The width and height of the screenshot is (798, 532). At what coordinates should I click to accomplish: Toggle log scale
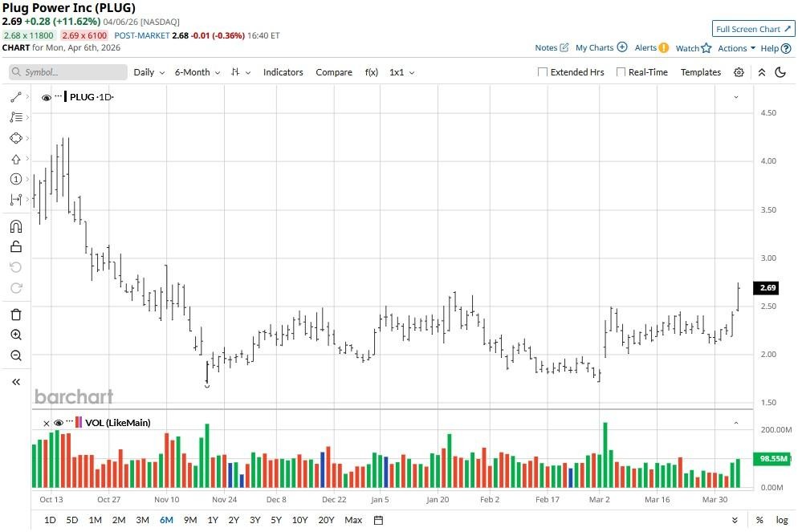(x=782, y=520)
